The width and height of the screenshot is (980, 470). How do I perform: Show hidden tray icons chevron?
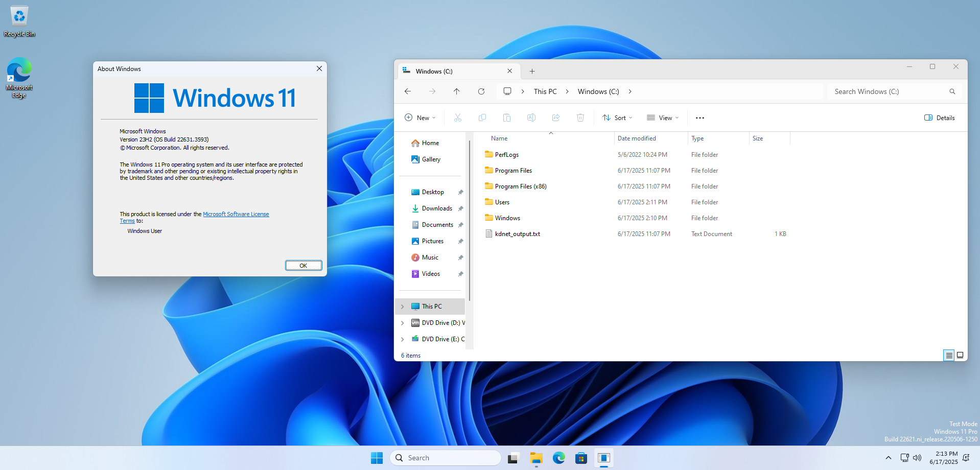[x=889, y=458]
